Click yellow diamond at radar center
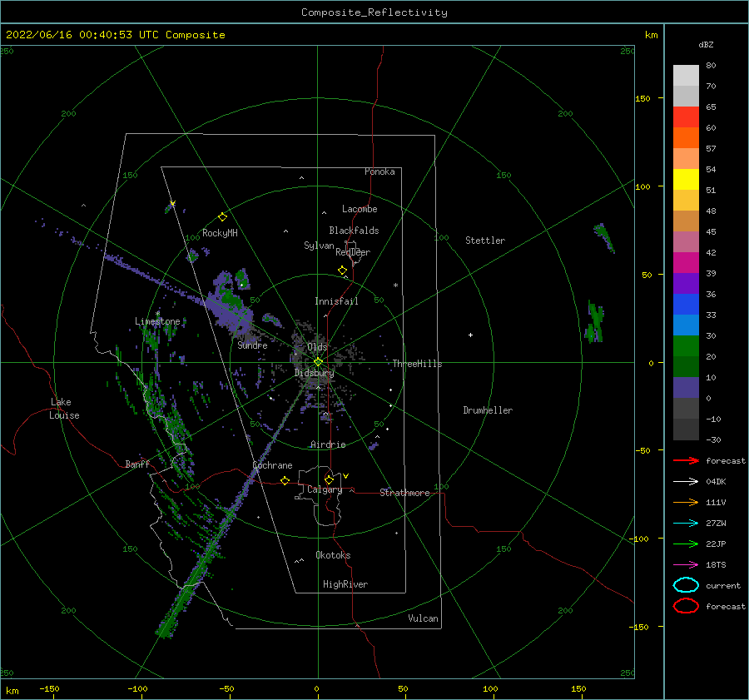The image size is (749, 700). point(318,362)
